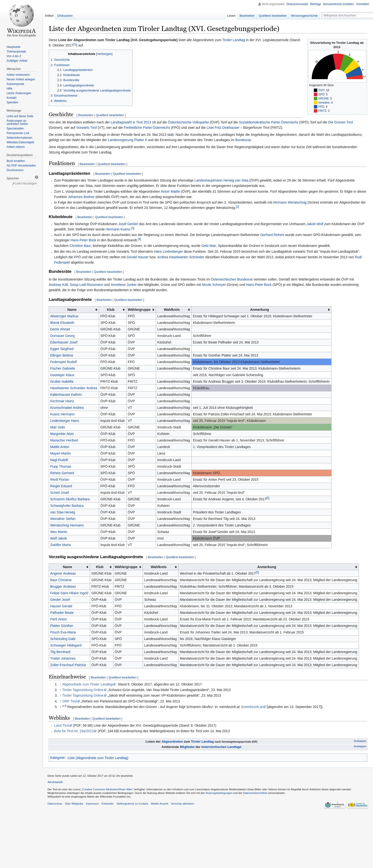Click 'Klubobfrau' highlighted remark cell
The width and height of the screenshot is (373, 868).
tap(261, 388)
